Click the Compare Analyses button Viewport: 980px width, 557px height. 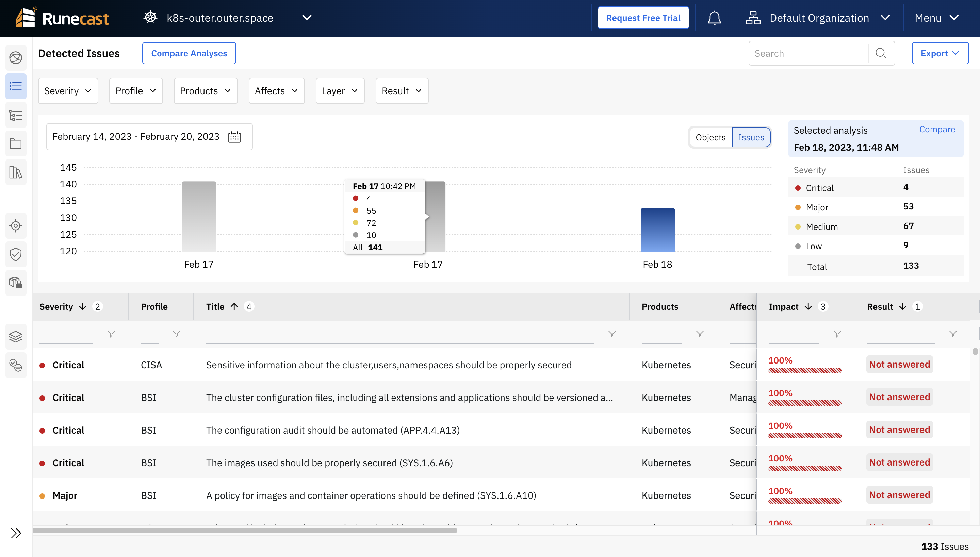pyautogui.click(x=189, y=54)
